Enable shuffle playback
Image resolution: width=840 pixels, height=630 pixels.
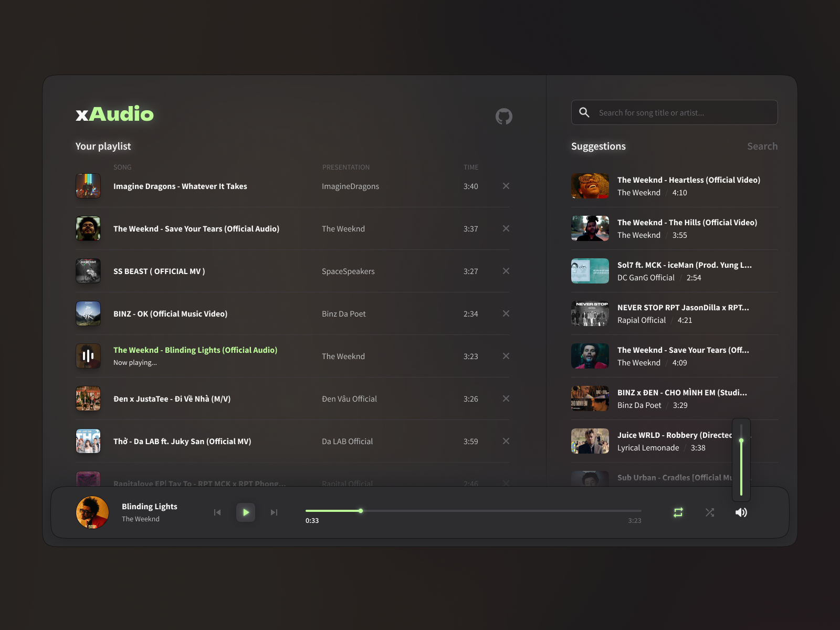coord(710,512)
